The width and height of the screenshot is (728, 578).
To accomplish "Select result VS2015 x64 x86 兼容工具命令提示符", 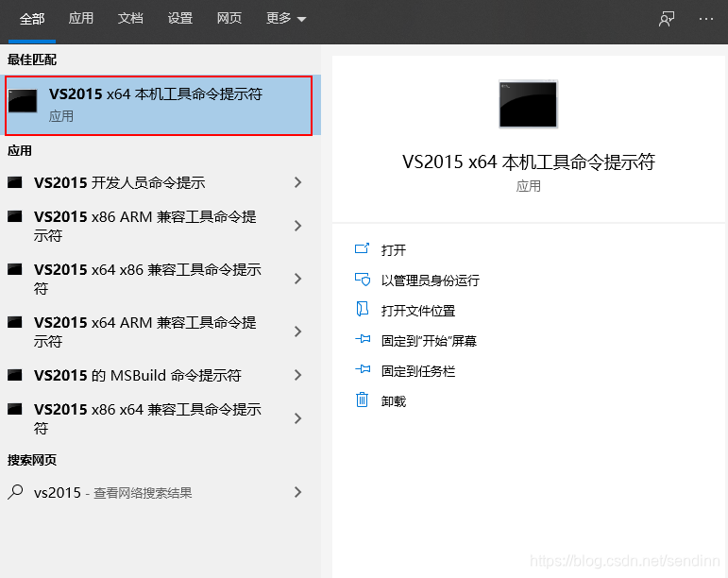I will 161,279.
